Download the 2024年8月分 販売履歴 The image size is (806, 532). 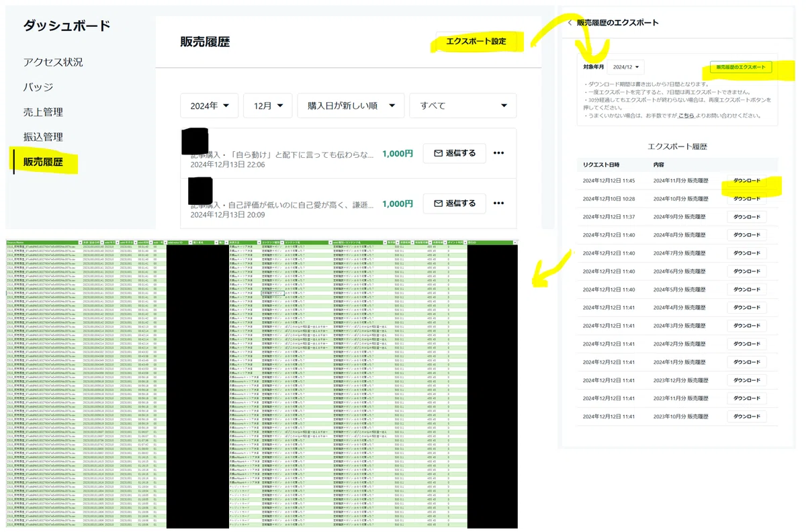pyautogui.click(x=747, y=235)
